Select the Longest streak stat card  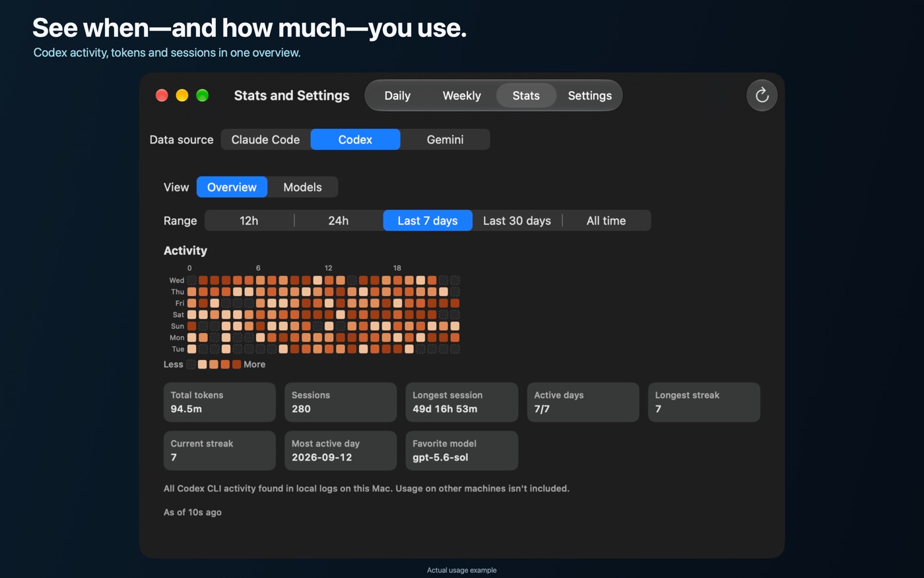click(704, 402)
